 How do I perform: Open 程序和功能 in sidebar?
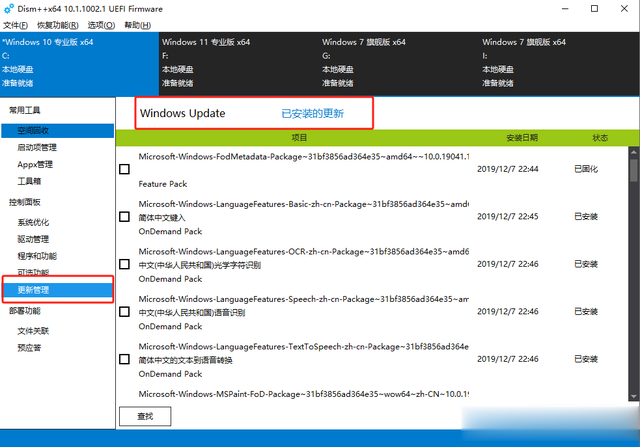[x=37, y=256]
